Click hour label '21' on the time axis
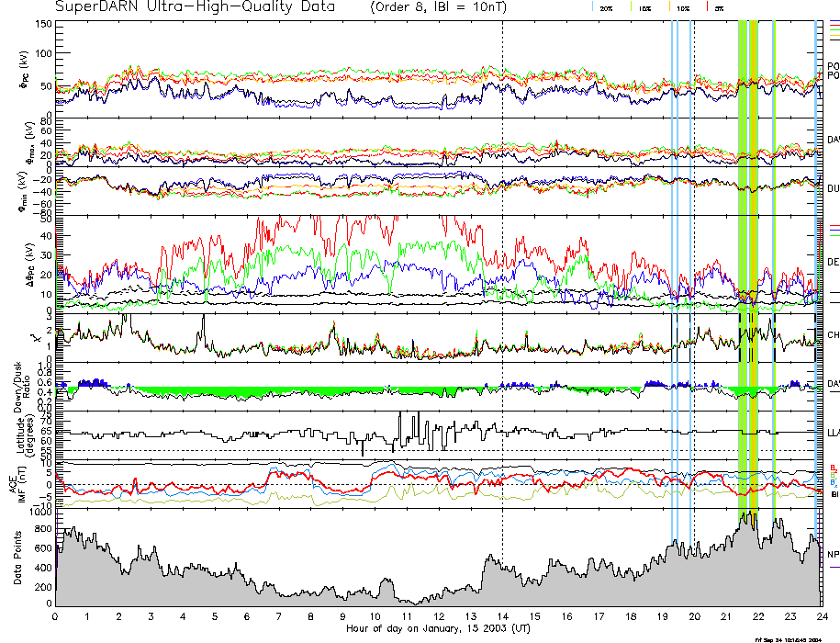 (x=726, y=616)
